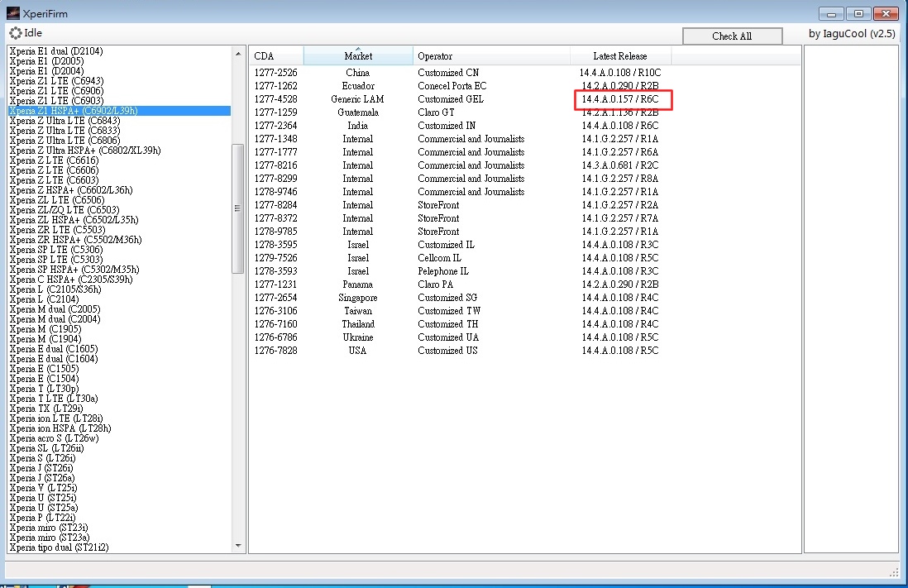Click CDA cell 1277-1348
Image resolution: width=908 pixels, height=588 pixels.
[x=275, y=139]
